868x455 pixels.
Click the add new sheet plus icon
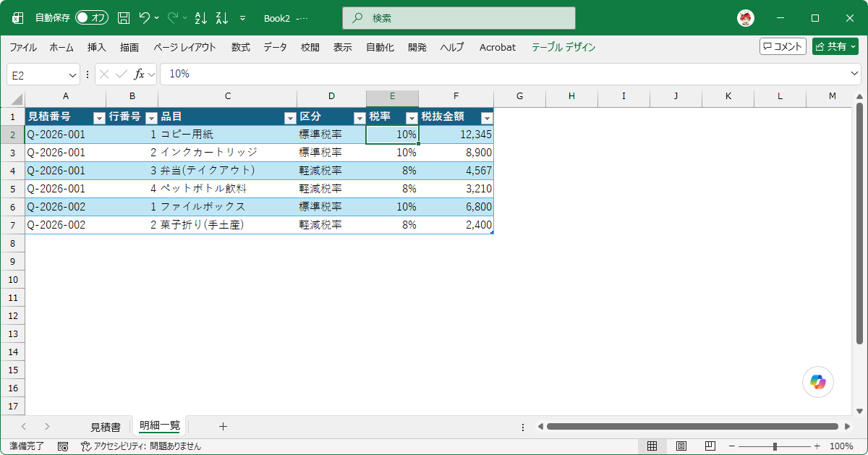pos(223,427)
